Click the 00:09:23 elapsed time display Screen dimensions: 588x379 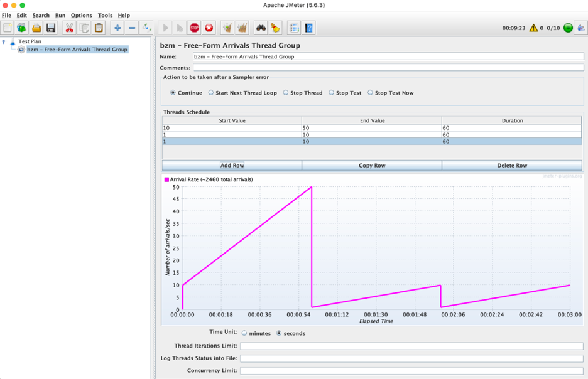point(514,28)
